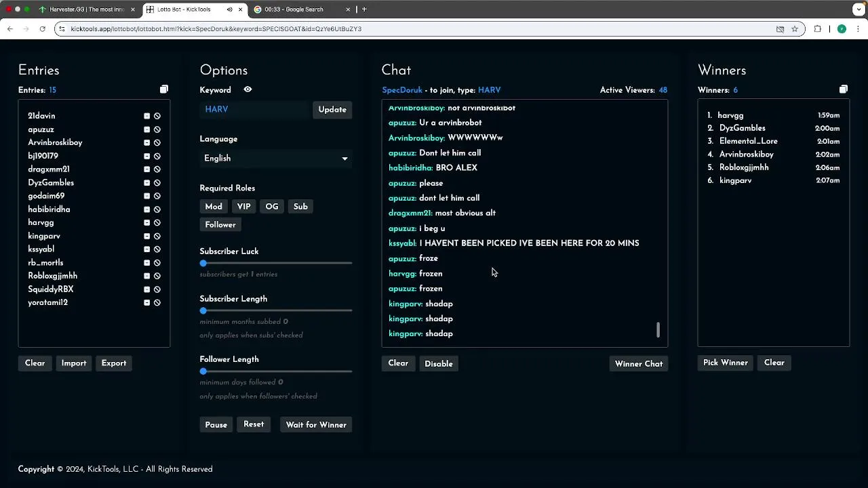Adjust Subscriber Luck slider handle
The width and height of the screenshot is (868, 488).
pyautogui.click(x=203, y=263)
